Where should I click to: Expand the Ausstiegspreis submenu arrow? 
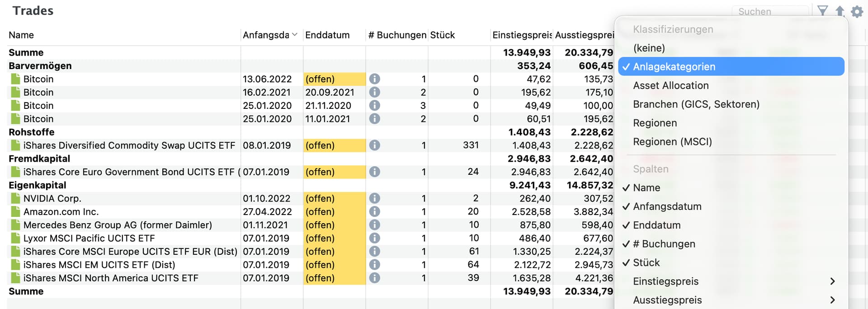coord(832,300)
